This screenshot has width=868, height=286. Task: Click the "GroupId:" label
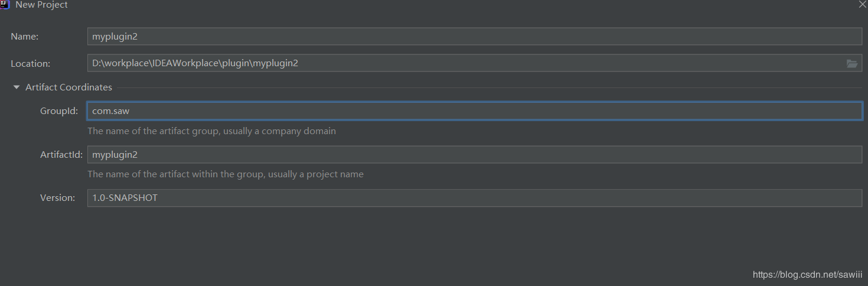click(x=59, y=111)
